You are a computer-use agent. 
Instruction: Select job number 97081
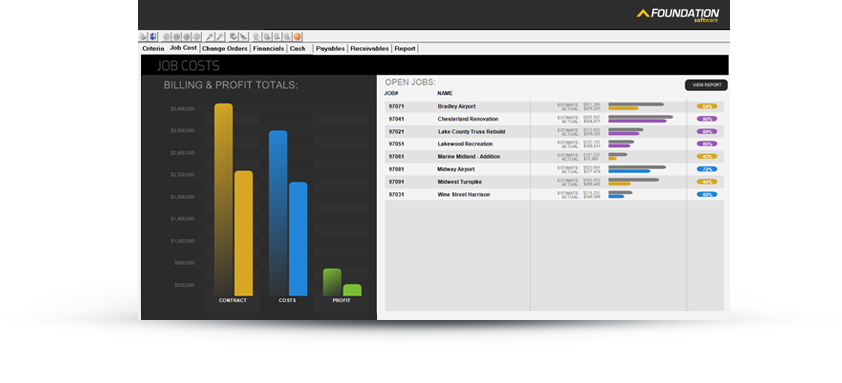(x=396, y=169)
